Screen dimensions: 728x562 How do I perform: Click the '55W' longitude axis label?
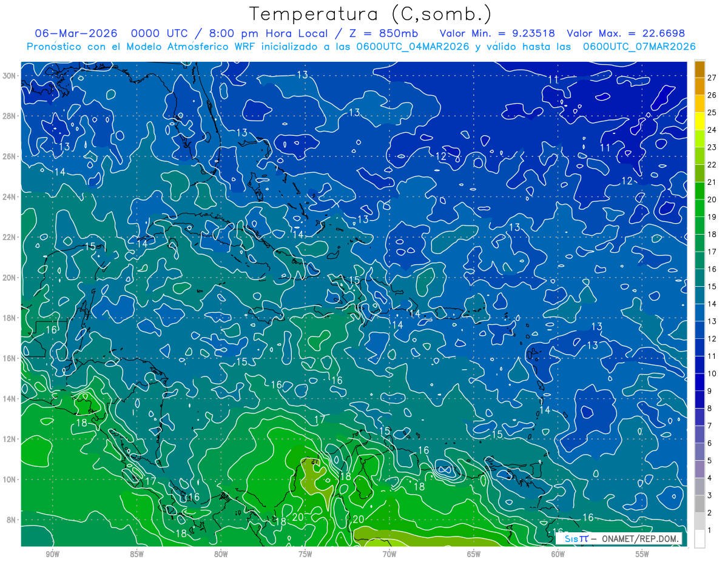(x=642, y=554)
